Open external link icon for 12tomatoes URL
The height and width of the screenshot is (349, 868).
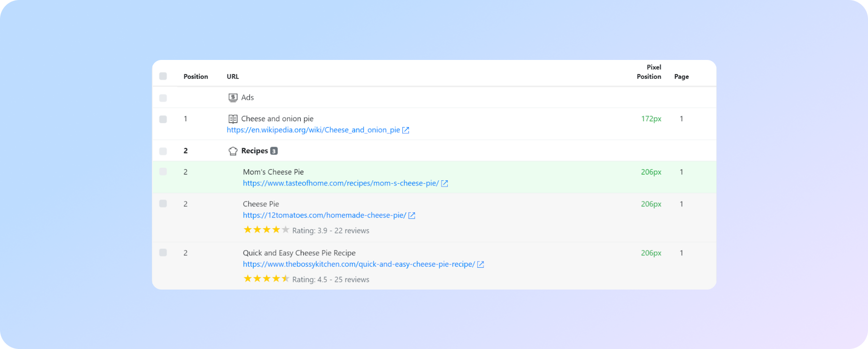[412, 216]
